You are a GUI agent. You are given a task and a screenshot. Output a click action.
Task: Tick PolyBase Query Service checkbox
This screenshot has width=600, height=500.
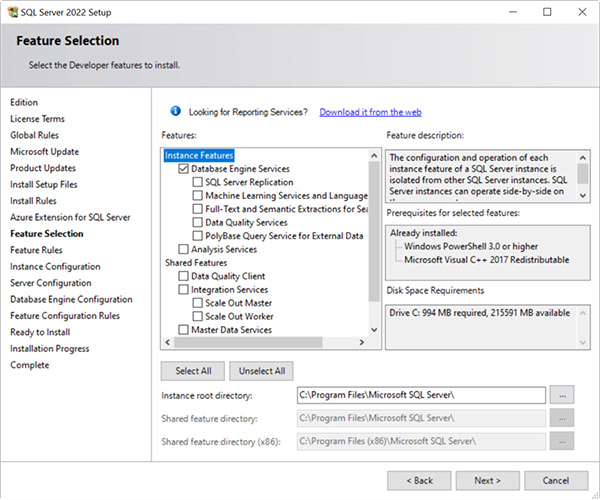197,236
